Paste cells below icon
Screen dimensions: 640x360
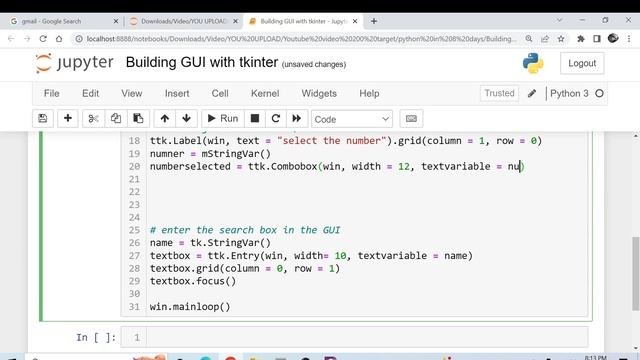[138, 119]
